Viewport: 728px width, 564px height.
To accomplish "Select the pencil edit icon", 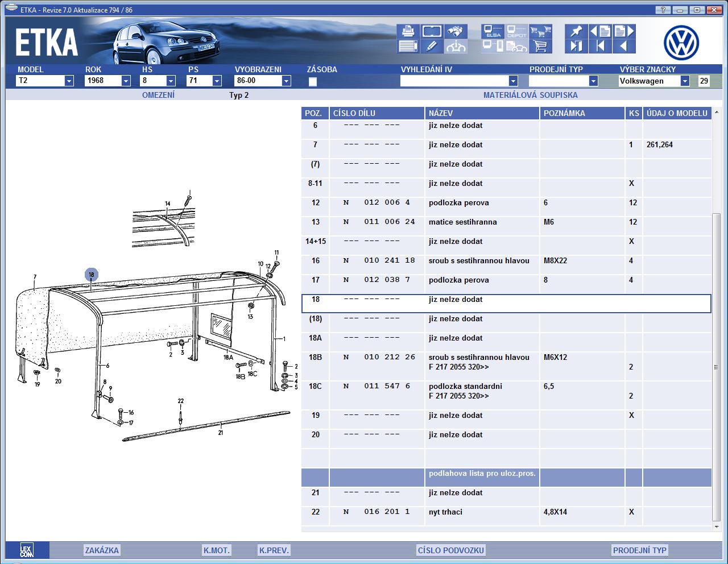I will (x=432, y=46).
